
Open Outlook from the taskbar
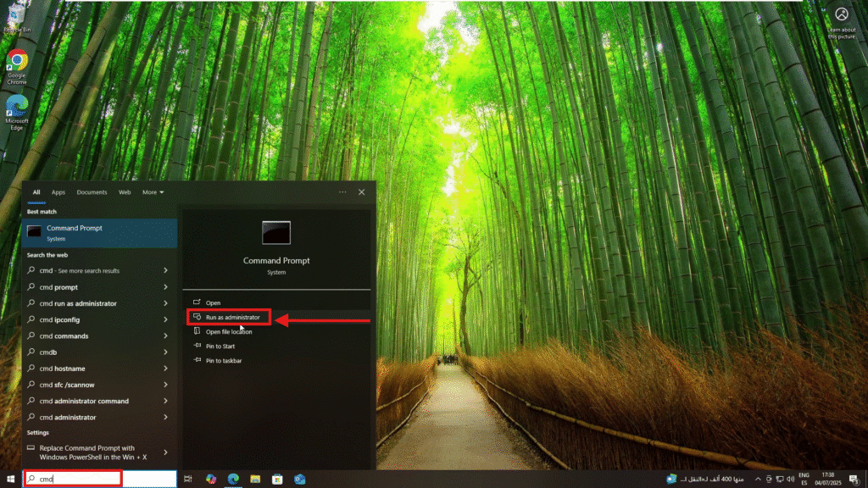(x=299, y=480)
